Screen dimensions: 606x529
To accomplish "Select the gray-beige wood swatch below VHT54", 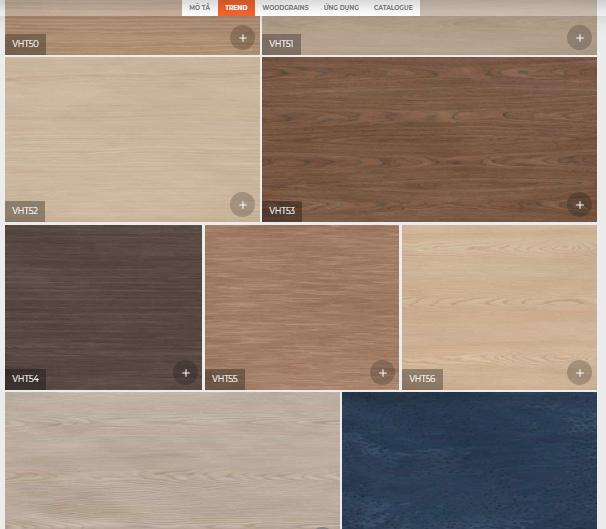I will [x=172, y=460].
